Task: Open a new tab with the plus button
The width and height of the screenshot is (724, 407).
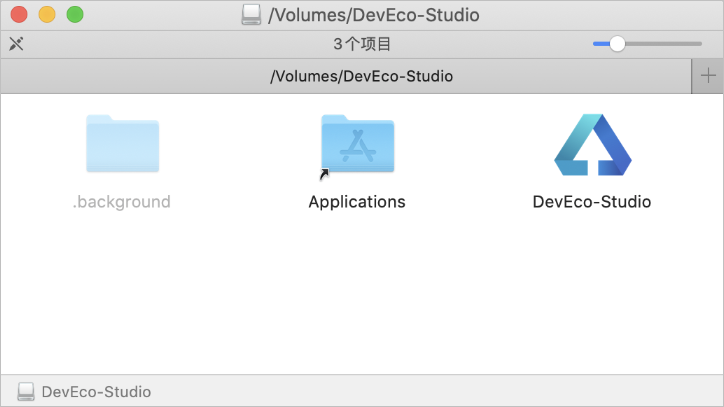Action: click(x=707, y=76)
